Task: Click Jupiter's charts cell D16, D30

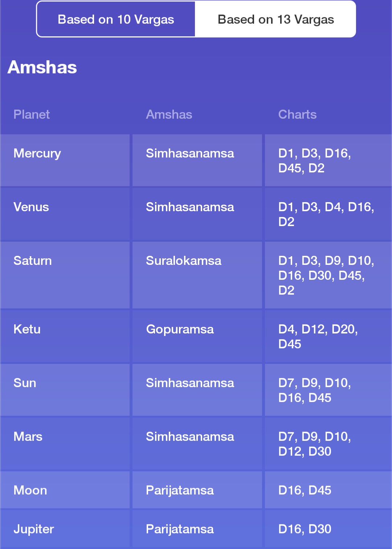Action: pos(328,529)
